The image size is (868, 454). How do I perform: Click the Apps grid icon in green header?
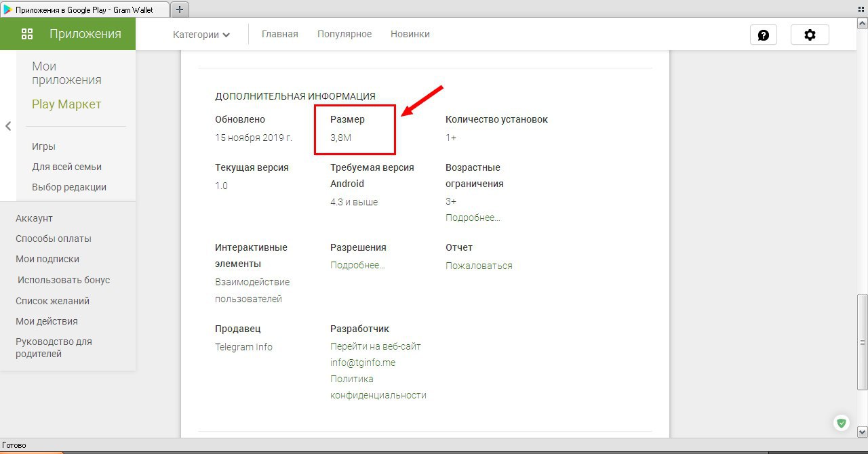pyautogui.click(x=27, y=34)
